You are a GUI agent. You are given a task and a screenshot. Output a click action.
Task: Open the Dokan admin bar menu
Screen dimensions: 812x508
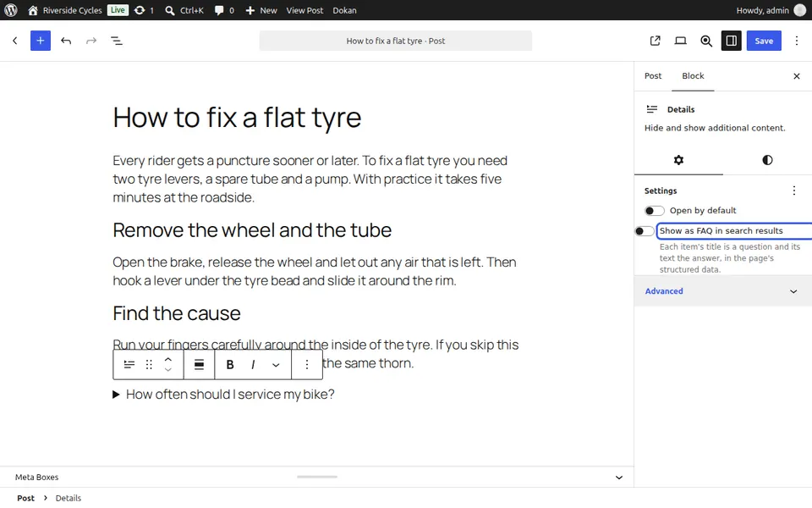pos(344,10)
